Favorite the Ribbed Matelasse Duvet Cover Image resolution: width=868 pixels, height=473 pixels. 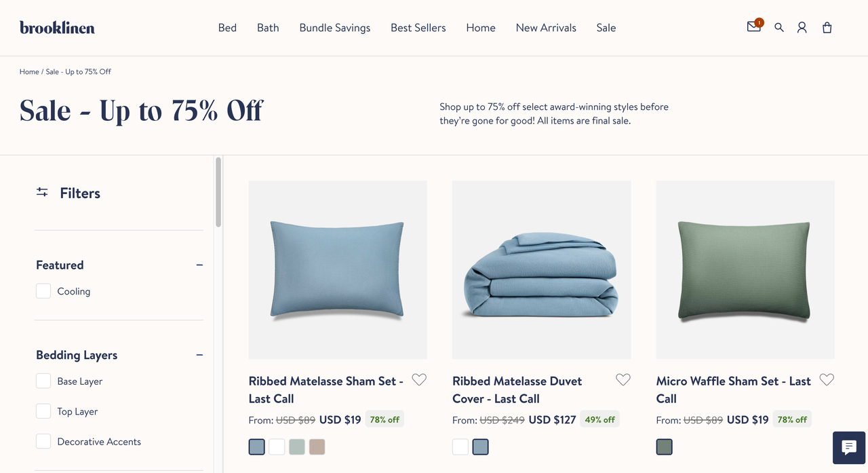[623, 380]
